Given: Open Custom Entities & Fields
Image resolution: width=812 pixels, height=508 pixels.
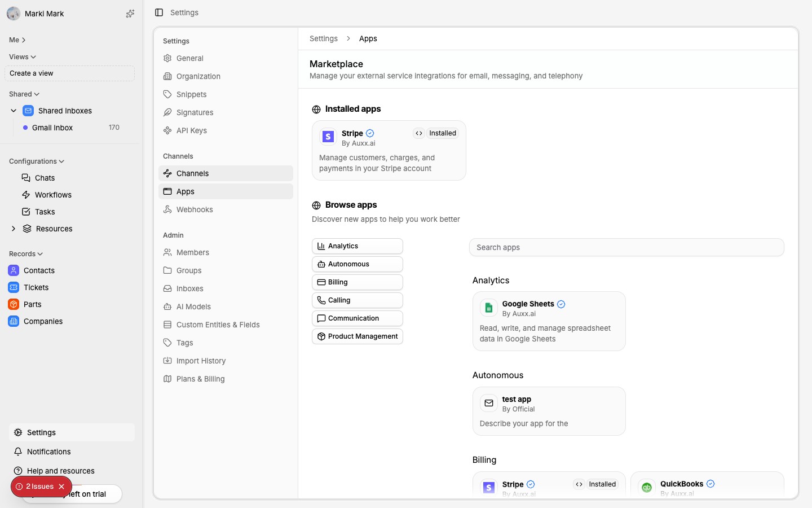Looking at the screenshot, I should (226, 325).
